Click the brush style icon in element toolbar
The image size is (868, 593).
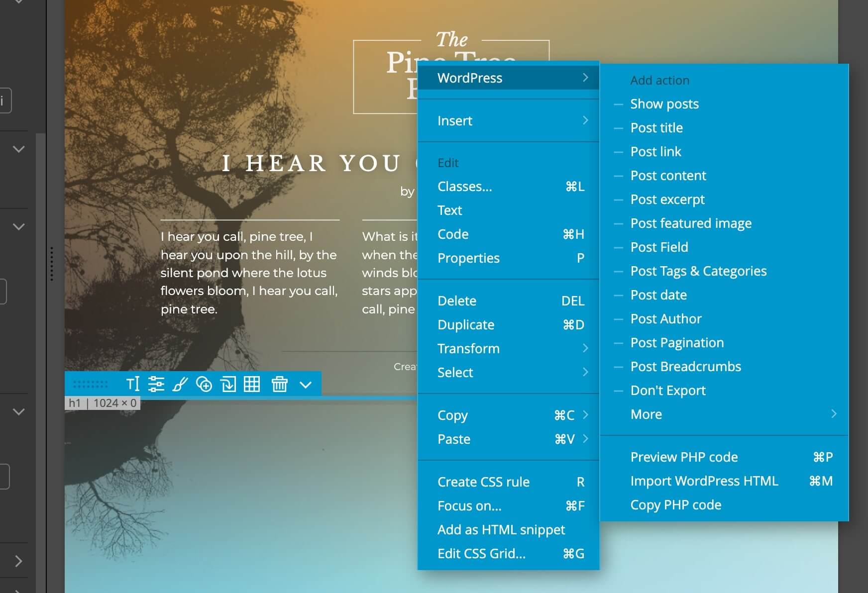(x=180, y=384)
